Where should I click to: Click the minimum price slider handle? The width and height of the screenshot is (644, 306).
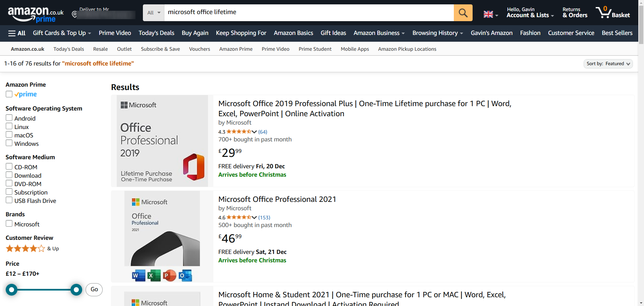coord(11,290)
